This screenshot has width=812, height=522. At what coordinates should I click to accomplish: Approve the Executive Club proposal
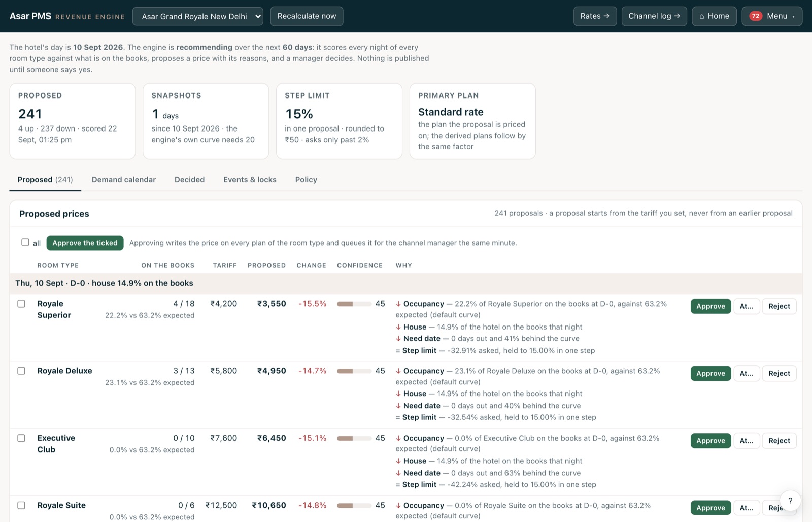click(710, 441)
